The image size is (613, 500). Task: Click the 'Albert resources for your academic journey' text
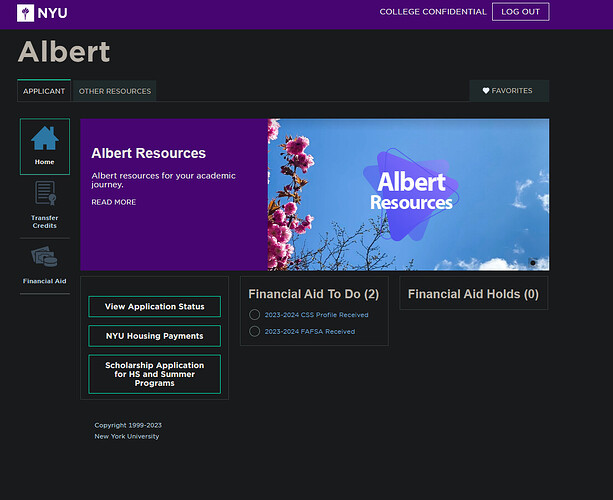[x=163, y=180]
